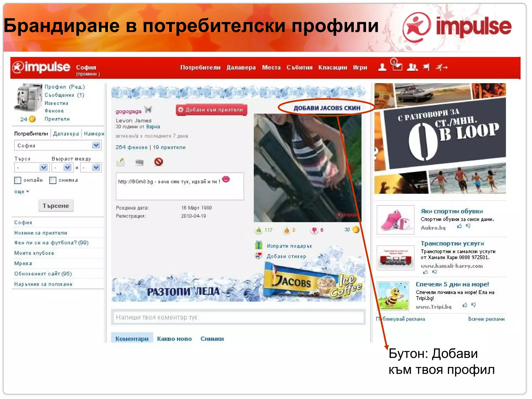Dislike the Яки спортни обувки ad
Image resolution: width=532 pixels, height=399 pixels.
(468, 226)
